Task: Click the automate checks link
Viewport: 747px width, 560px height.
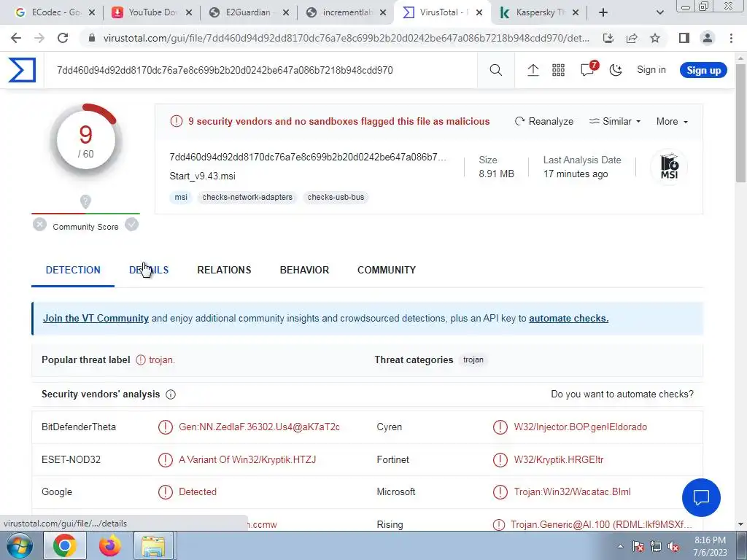Action: (568, 318)
